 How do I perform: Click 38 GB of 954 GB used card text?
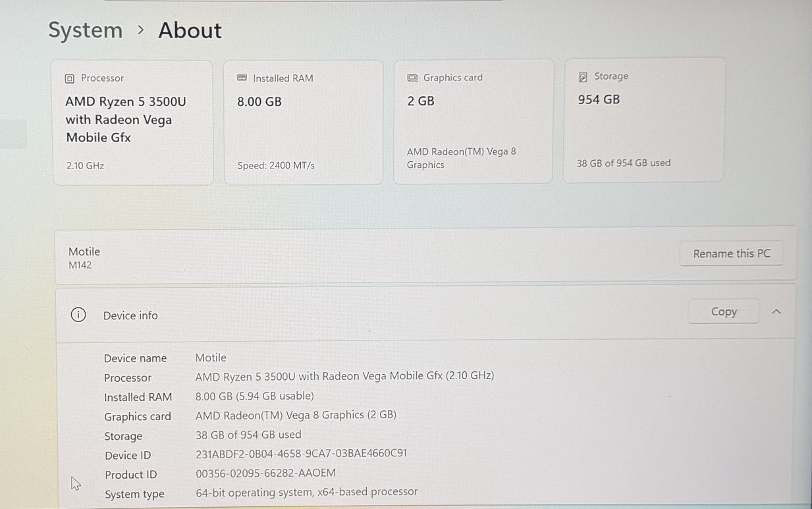[624, 163]
